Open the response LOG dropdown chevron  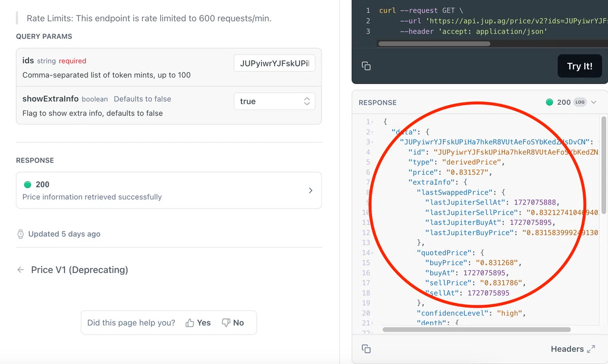tap(594, 102)
